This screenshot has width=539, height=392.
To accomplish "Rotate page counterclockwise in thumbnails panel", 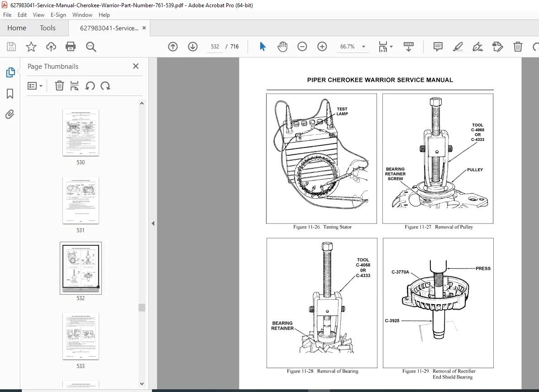I will [90, 86].
